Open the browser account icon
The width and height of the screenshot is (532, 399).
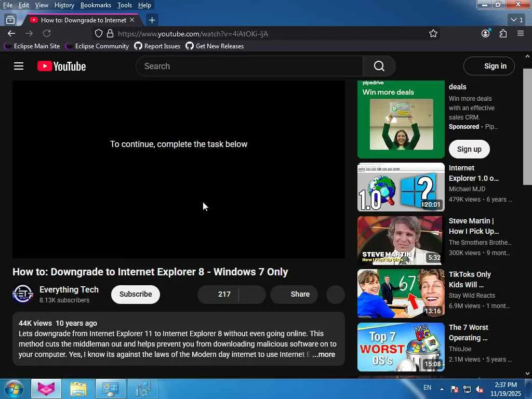pyautogui.click(x=486, y=33)
